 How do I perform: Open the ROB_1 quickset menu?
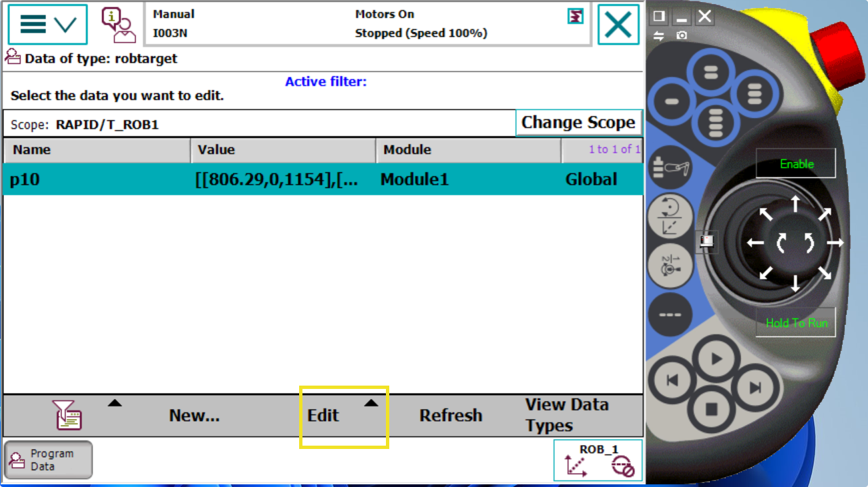(598, 460)
